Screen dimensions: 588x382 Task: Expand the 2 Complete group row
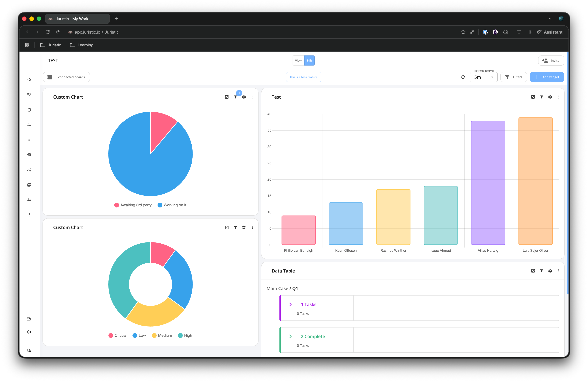pyautogui.click(x=290, y=337)
